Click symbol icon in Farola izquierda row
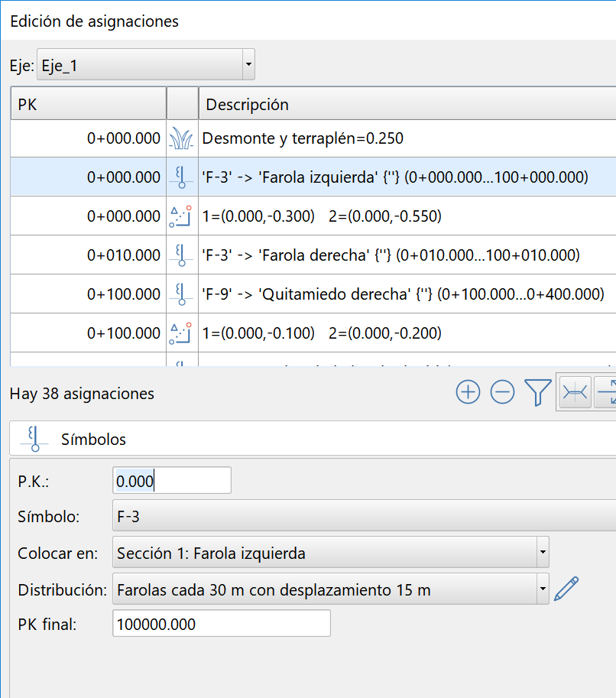 click(x=182, y=177)
